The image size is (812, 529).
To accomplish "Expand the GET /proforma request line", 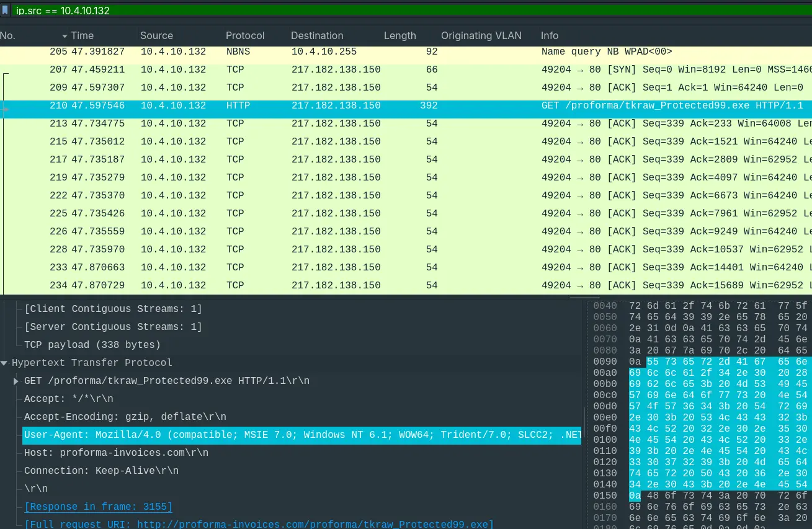I will [x=16, y=381].
